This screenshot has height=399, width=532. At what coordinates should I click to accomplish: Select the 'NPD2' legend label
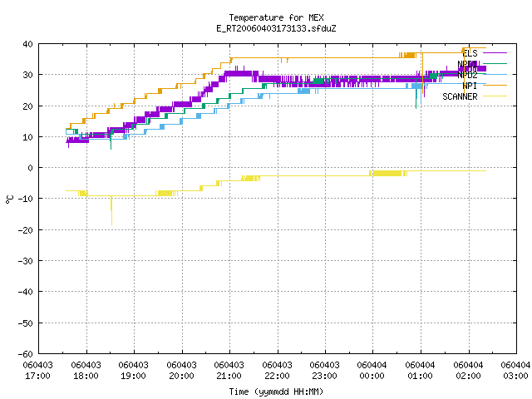[467, 75]
